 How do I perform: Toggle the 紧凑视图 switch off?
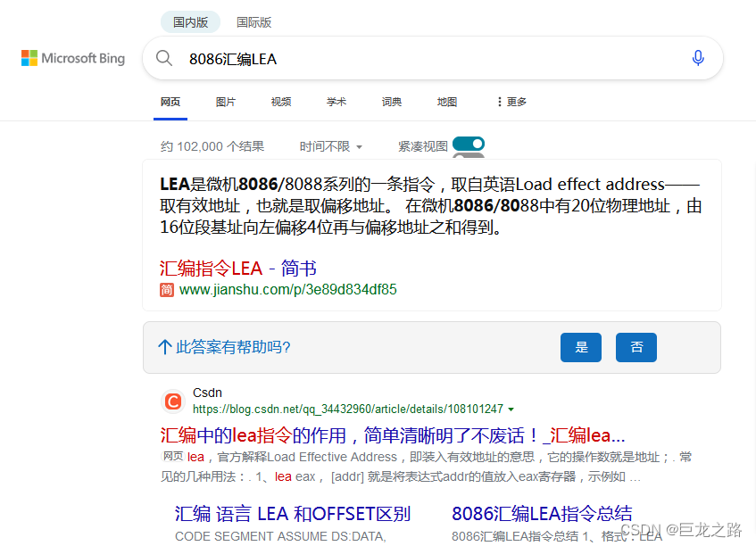468,145
